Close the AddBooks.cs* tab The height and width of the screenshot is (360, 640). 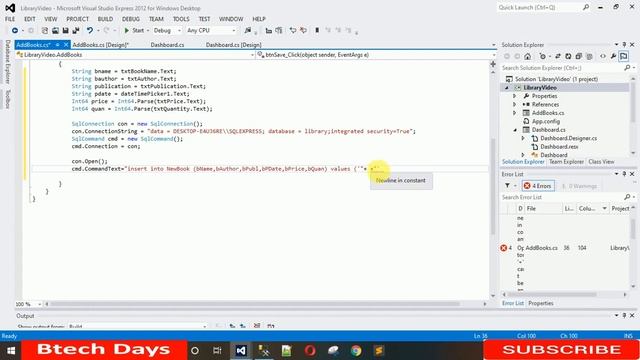pos(66,44)
